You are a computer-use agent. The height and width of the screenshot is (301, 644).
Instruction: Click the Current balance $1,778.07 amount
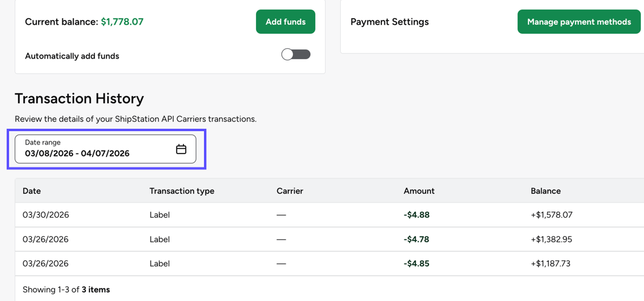tap(122, 22)
